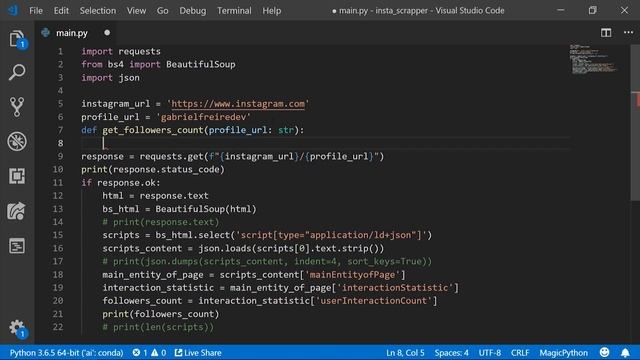Image resolution: width=640 pixels, height=360 pixels.
Task: Open the activity bar icon below Live Share
Action: (17, 246)
